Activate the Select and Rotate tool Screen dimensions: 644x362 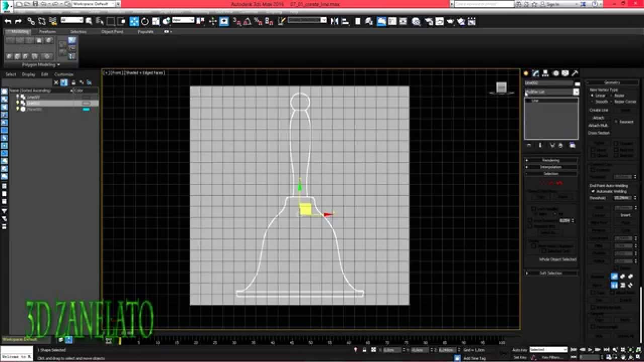[x=145, y=21]
